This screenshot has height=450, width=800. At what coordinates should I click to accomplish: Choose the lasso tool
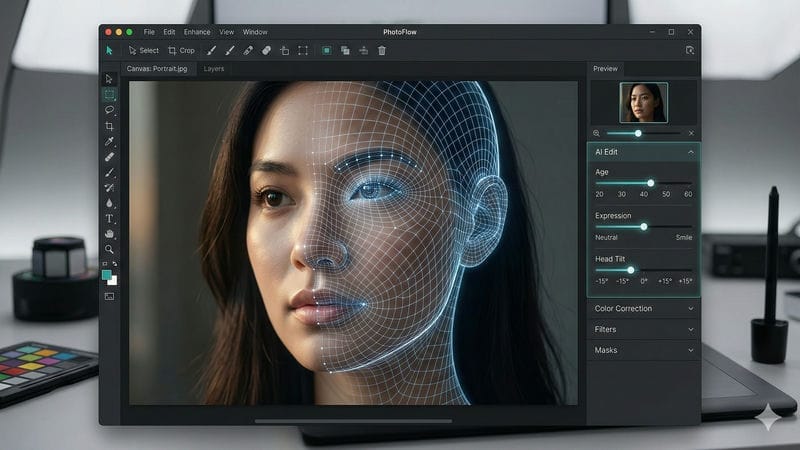tap(109, 110)
